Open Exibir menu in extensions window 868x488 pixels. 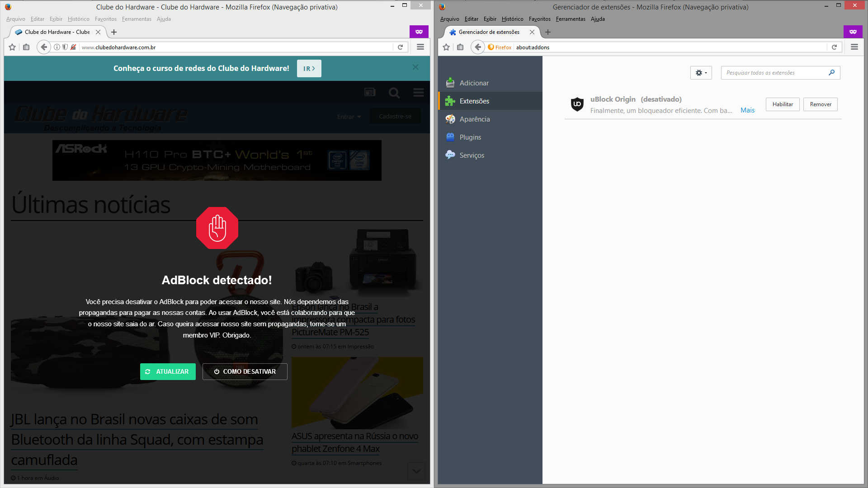click(x=490, y=19)
